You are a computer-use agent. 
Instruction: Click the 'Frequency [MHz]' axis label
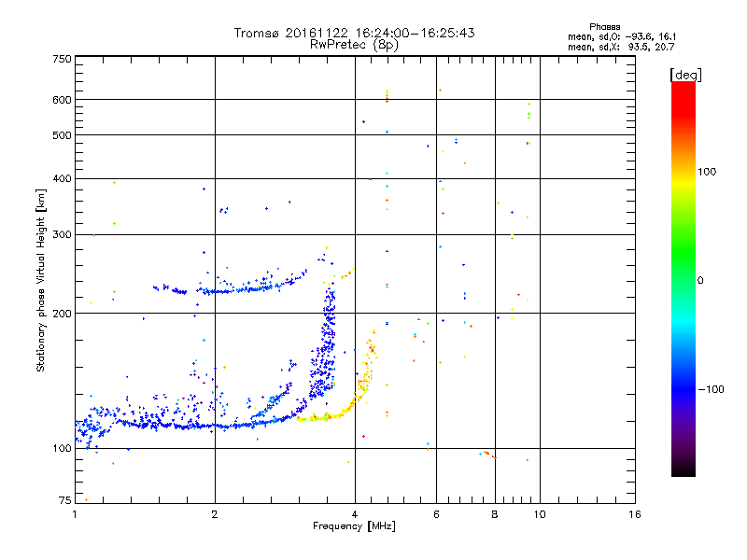coord(354,526)
